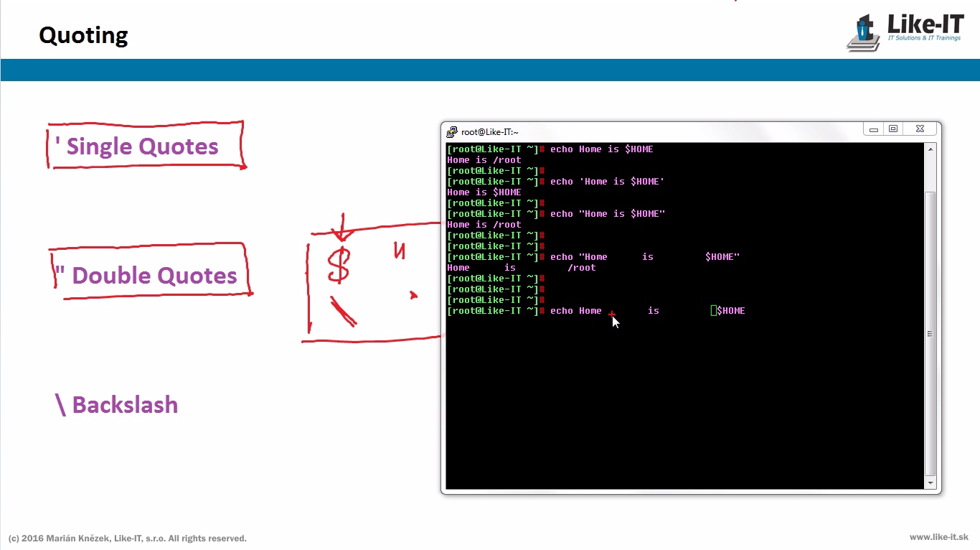Open the www.like-it.sk link in the footer
Viewport: 980px width, 550px height.
point(938,537)
